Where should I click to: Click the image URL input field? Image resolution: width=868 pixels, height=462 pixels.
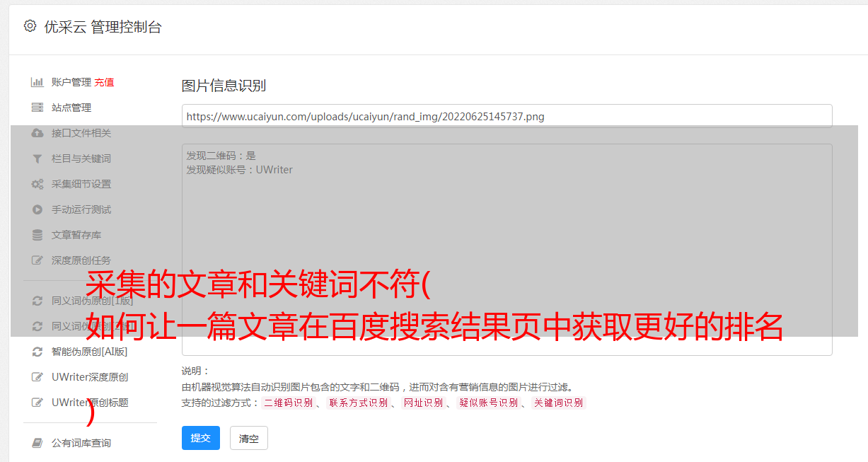pyautogui.click(x=507, y=116)
